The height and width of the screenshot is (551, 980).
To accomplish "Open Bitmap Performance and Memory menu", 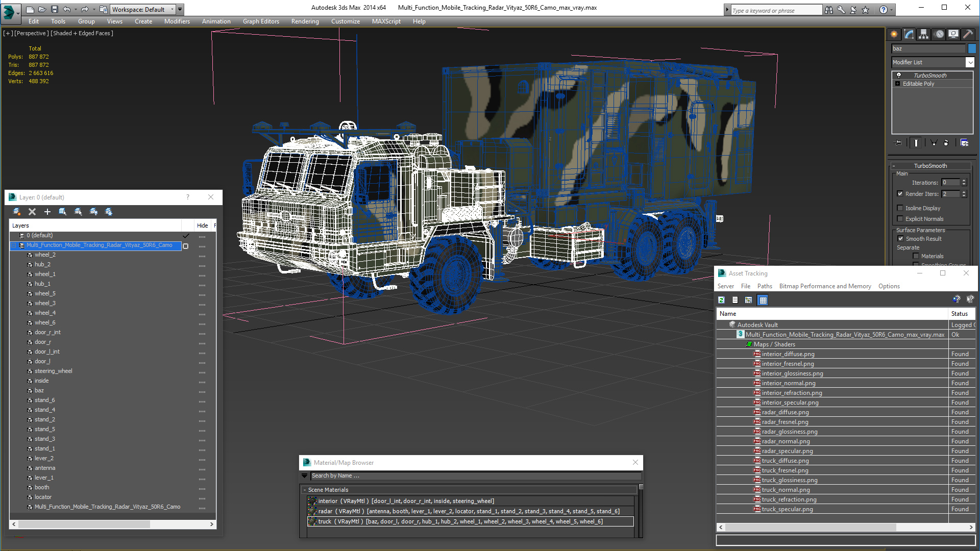I will coord(825,286).
